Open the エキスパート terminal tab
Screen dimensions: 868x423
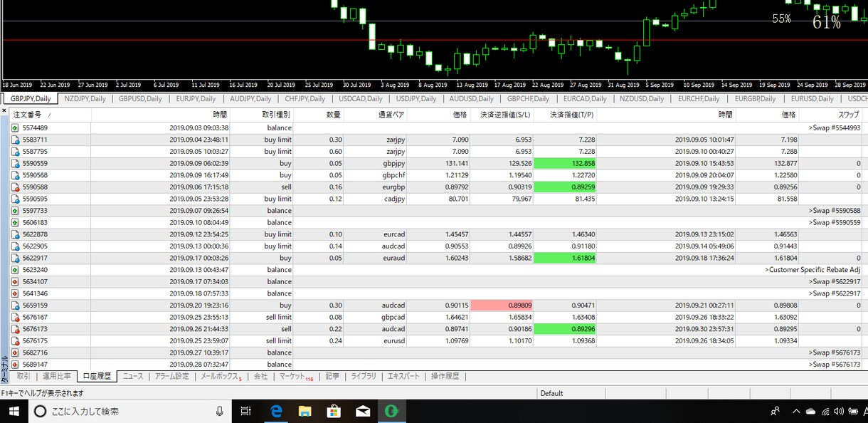point(404,376)
